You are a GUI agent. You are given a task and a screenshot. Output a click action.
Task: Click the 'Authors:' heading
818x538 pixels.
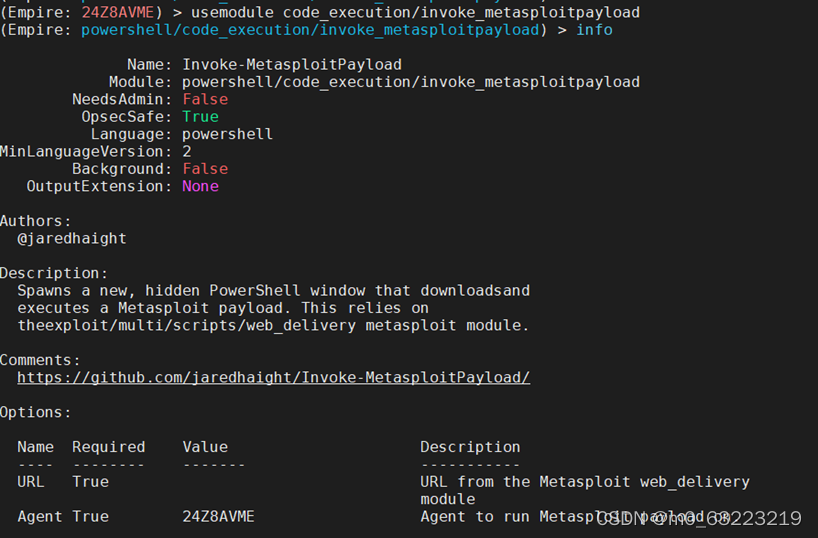click(x=35, y=221)
